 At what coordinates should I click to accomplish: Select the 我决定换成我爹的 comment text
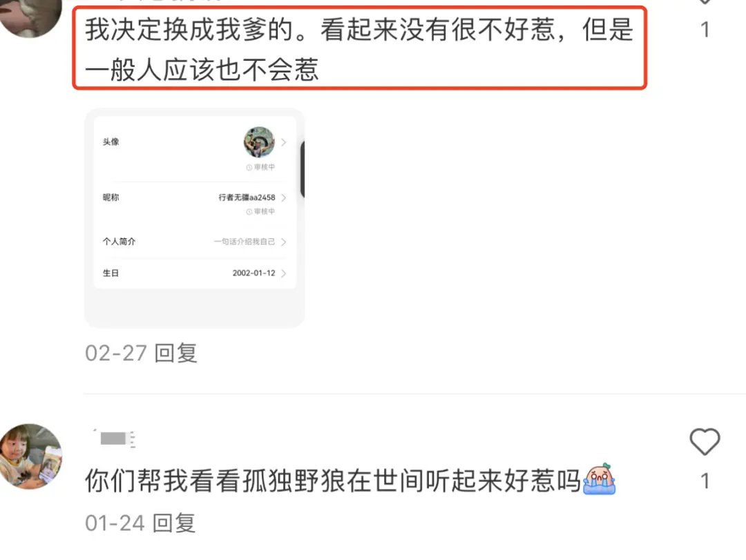click(358, 49)
